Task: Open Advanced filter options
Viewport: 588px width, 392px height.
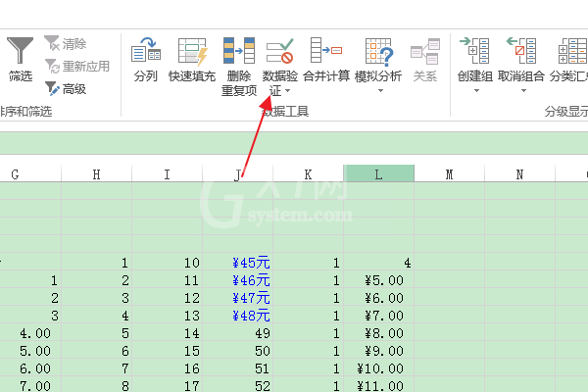Action: tap(66, 89)
